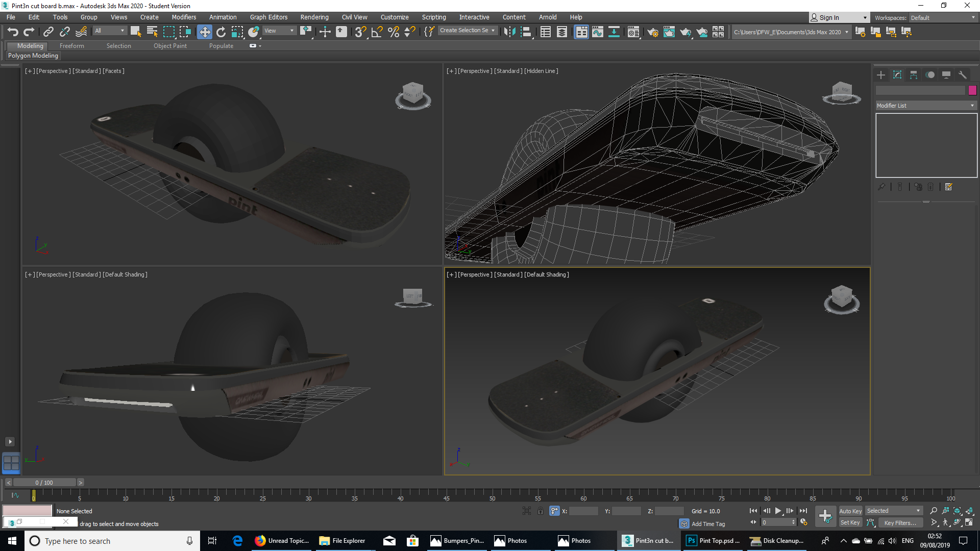Open the Curve Editor toolbar icon
Image resolution: width=980 pixels, height=551 pixels.
[597, 32]
